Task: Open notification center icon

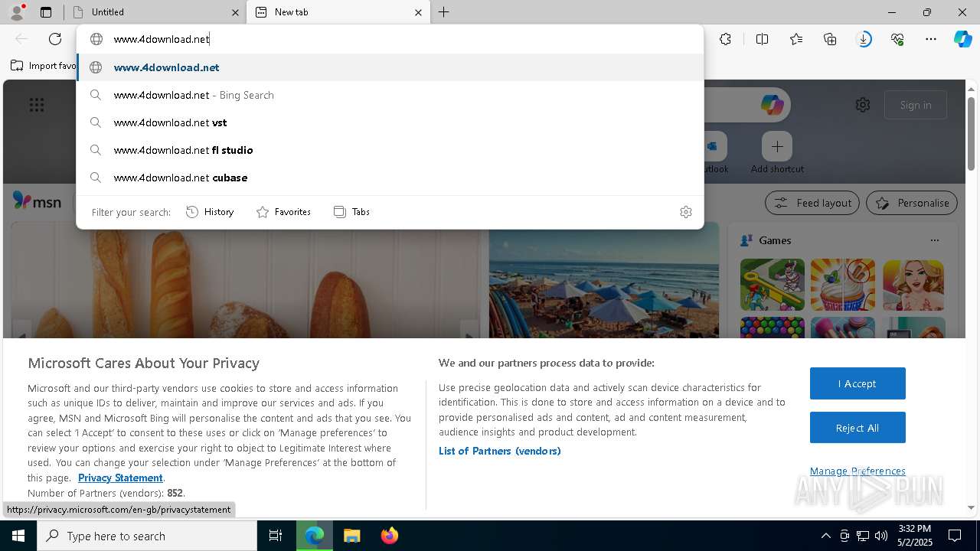Action: [955, 536]
